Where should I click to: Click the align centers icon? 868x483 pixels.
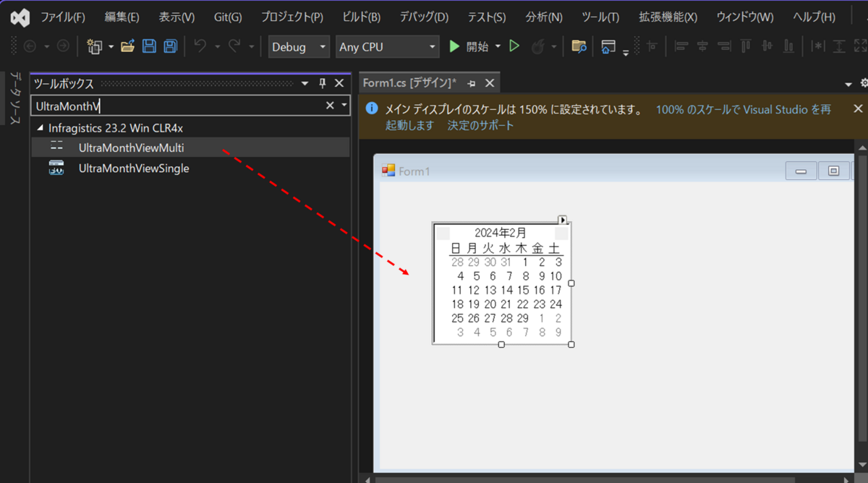[702, 46]
